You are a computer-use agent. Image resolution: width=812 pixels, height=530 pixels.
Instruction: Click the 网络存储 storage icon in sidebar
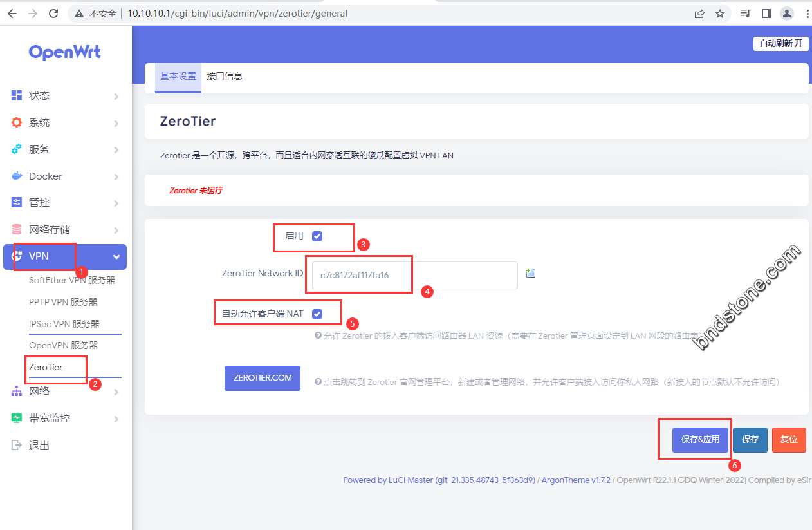[17, 229]
